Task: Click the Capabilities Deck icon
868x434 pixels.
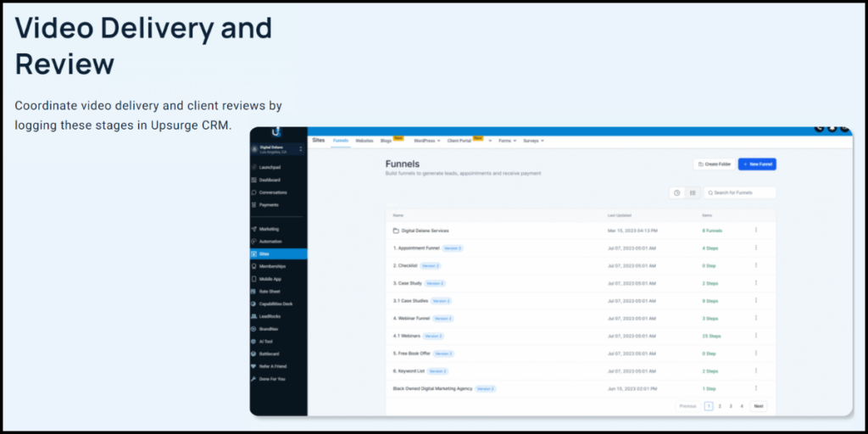Action: [x=253, y=304]
